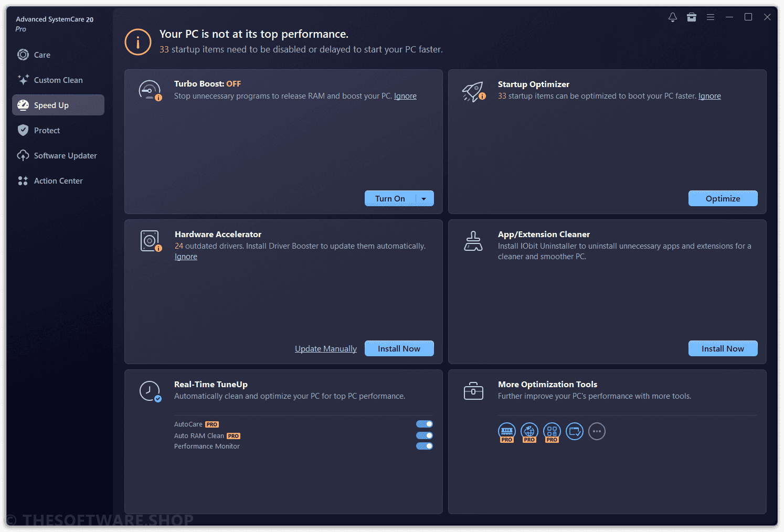Click Optimize for Startup Optimizer
The image size is (784, 532).
coord(723,198)
